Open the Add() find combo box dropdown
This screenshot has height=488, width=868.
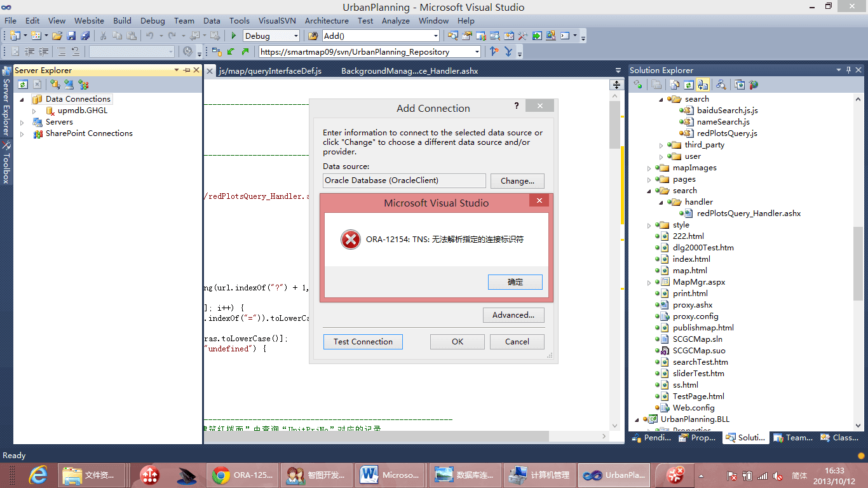point(436,36)
